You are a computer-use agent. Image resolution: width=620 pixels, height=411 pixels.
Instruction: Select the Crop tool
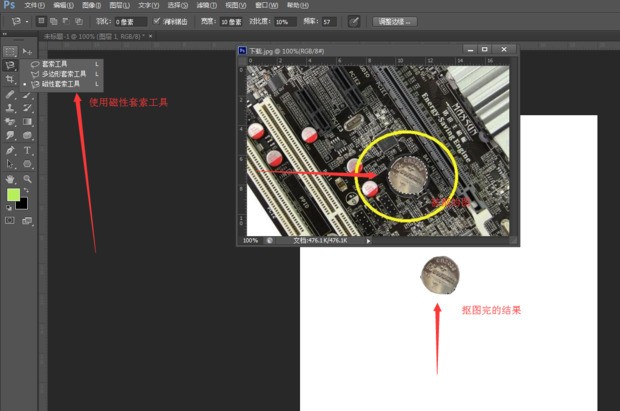point(10,79)
